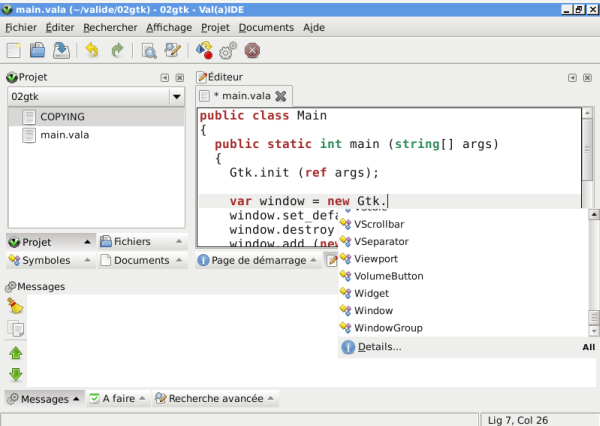Clear messages with the broom icon
Viewport: 600px width, 426px height.
coord(15,306)
